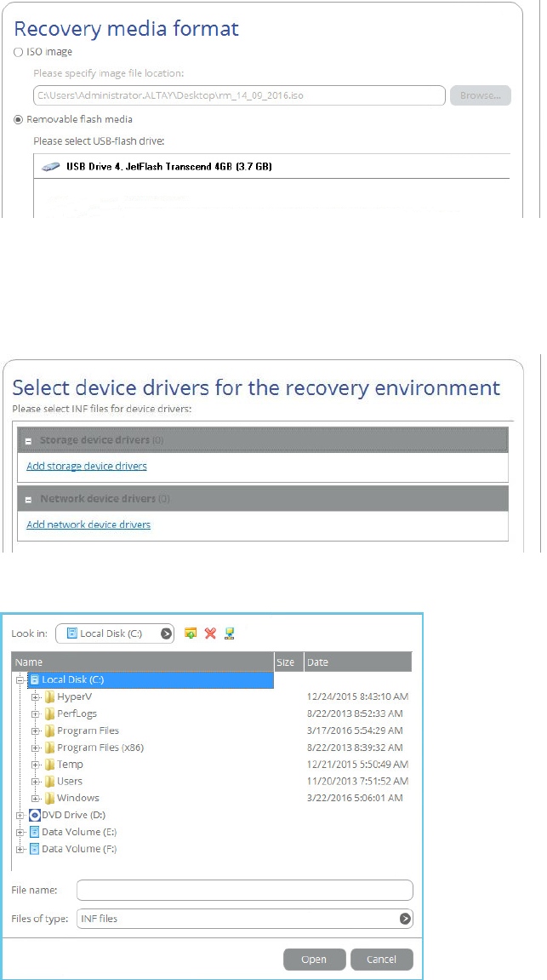This screenshot has height=980, width=547.
Task: Click date 12/24/2015 8:43:10 AM
Action: tap(358, 696)
